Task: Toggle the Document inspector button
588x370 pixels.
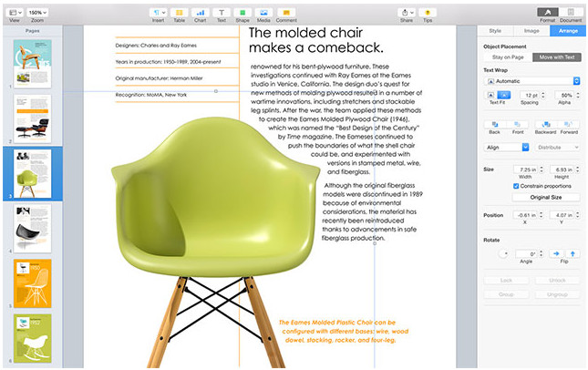Action: tap(571, 12)
